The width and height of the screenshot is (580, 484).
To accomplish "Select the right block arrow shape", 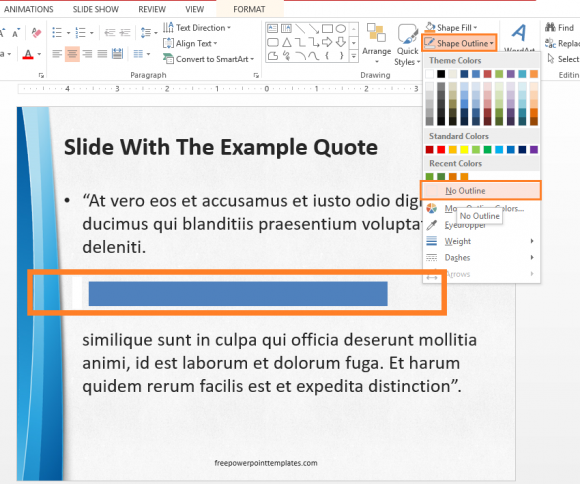I will point(327,42).
